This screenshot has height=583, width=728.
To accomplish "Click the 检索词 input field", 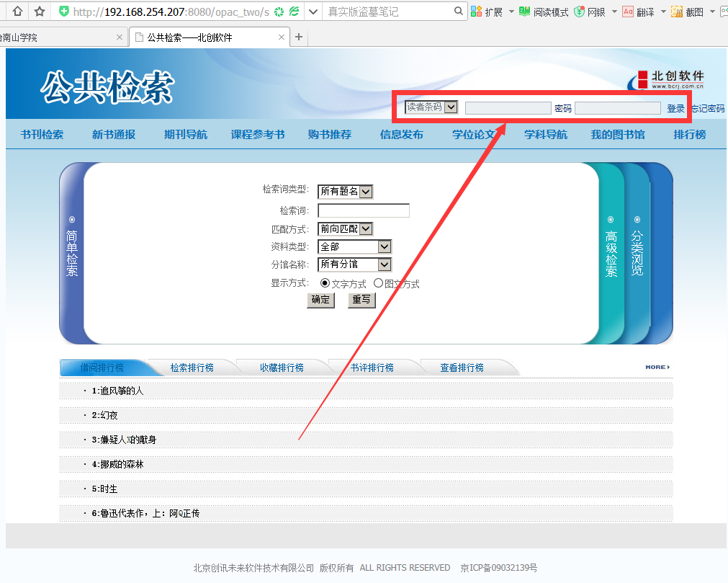I will coord(363,210).
